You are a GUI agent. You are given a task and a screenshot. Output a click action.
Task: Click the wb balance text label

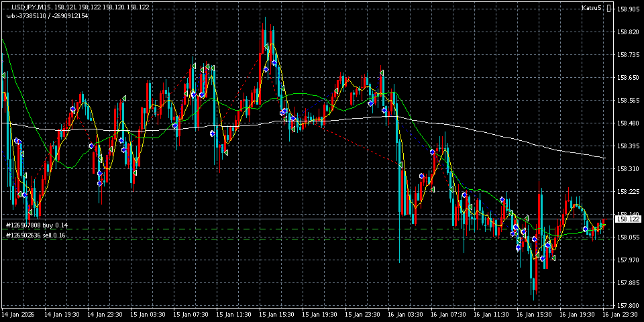pos(47,15)
